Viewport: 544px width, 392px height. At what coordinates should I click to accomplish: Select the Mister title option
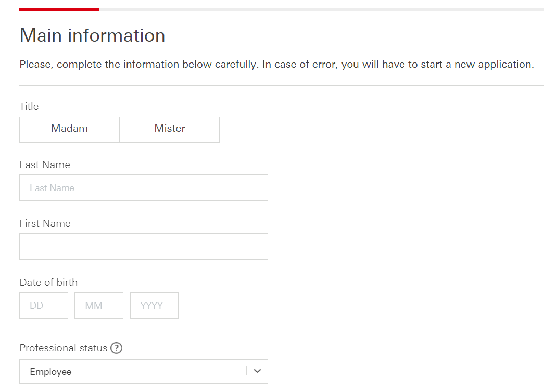point(170,130)
